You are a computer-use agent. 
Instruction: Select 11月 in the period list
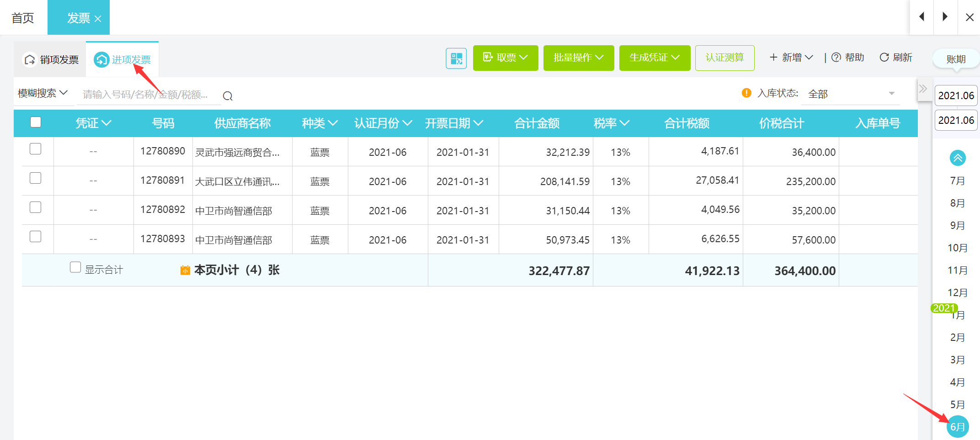(x=958, y=270)
